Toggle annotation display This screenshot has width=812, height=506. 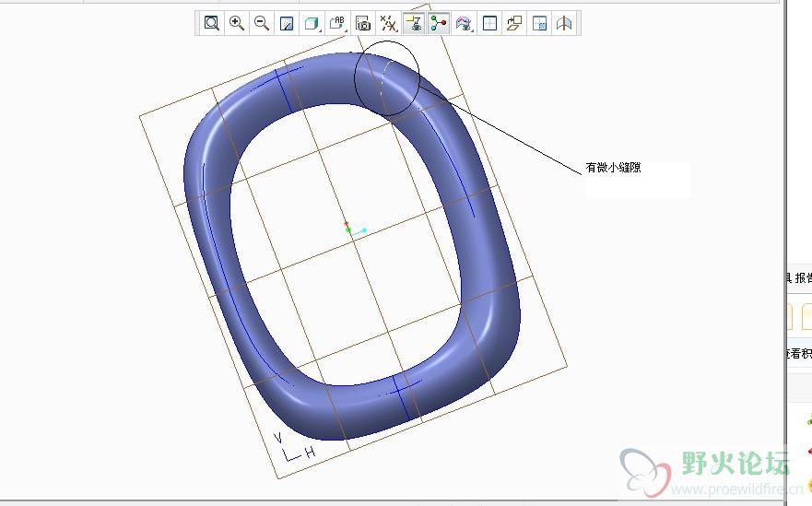click(414, 23)
